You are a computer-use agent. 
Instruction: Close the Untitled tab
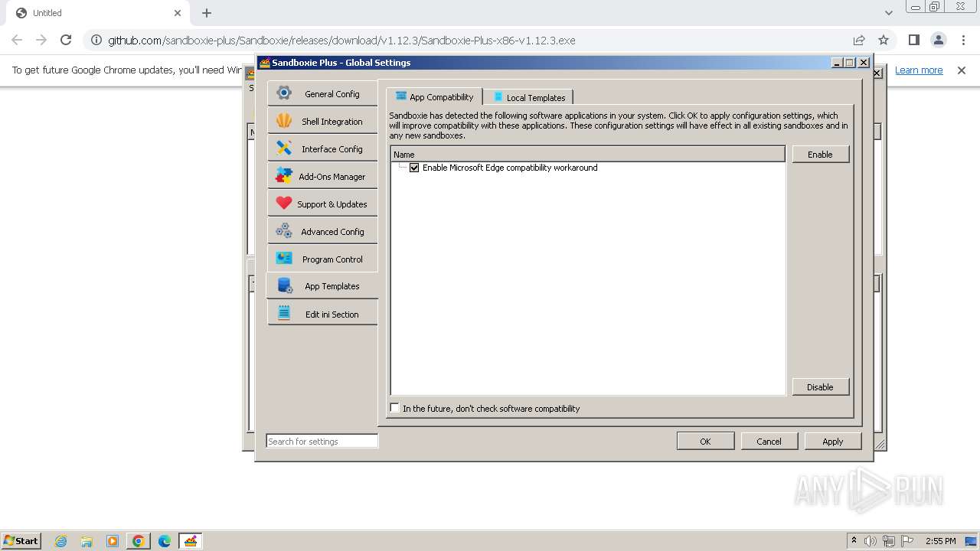178,13
